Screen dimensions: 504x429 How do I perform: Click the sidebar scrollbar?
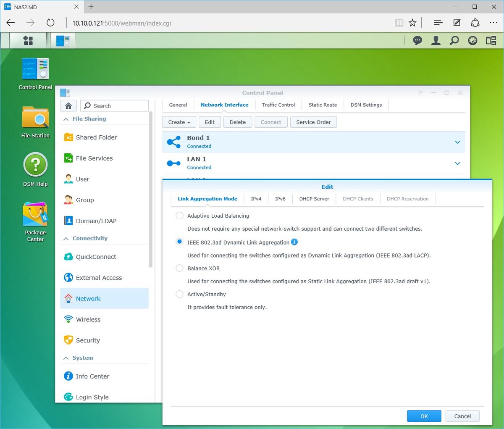(x=151, y=189)
